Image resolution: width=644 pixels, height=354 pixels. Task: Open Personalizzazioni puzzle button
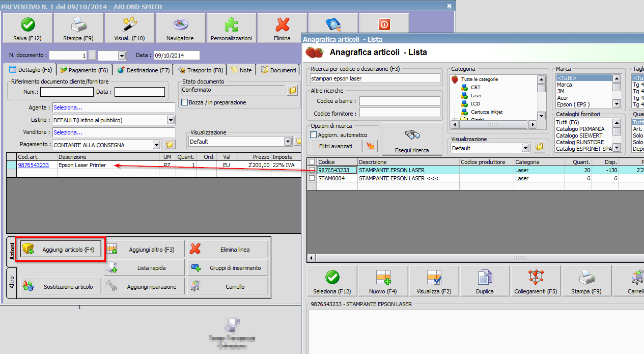[x=231, y=28]
